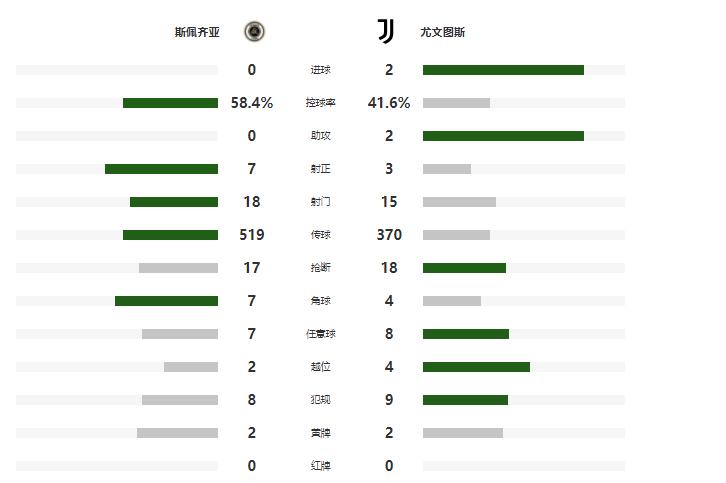Open the 斯佩齐亚 team name link

197,32
